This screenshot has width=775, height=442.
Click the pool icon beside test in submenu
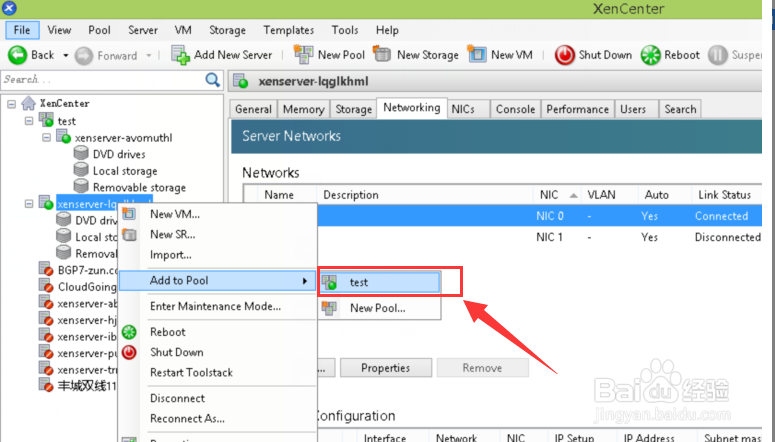tap(329, 282)
